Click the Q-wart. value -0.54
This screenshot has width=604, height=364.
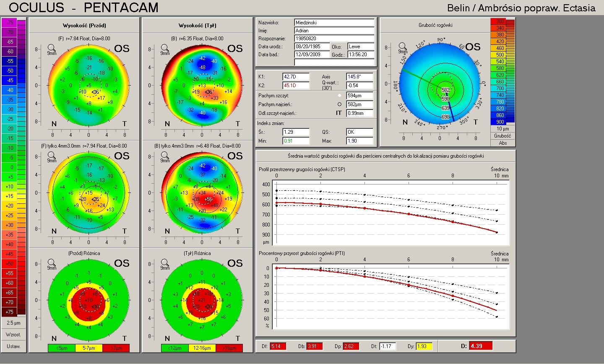click(360, 86)
